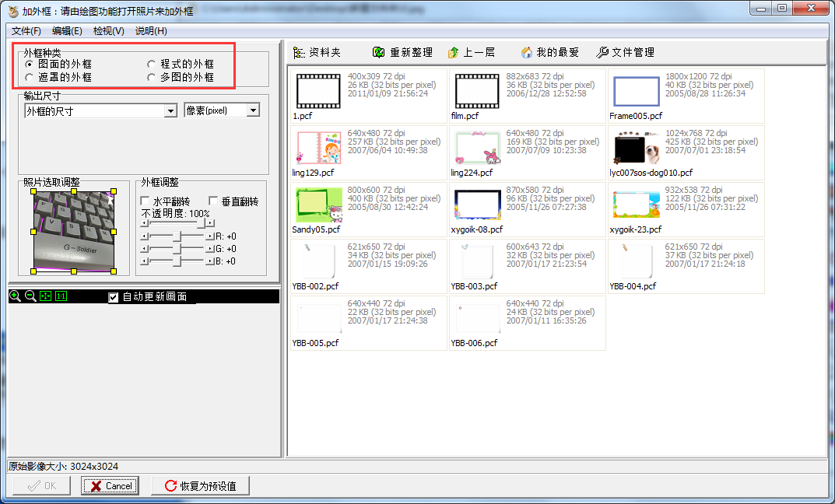Select the zoom-out magnifier icon
The image size is (835, 504).
(28, 296)
